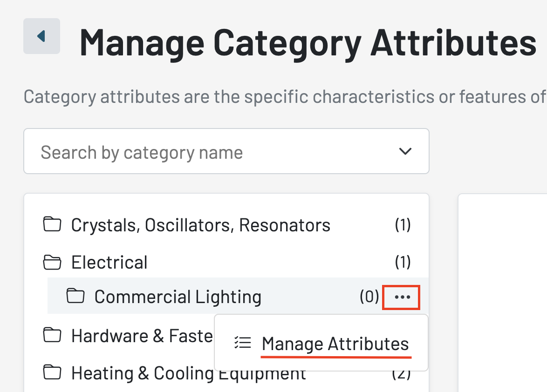Click the (1) count beside Crystals, Oscillators, Resonators
The image size is (547, 392).
coord(403,225)
